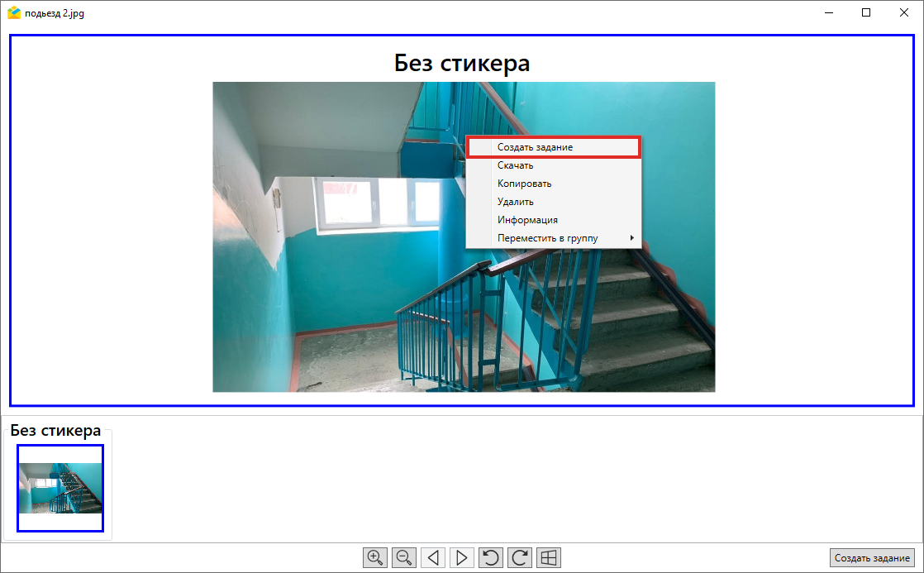Rotate image clockwise
This screenshot has height=573, width=924.
(x=520, y=557)
